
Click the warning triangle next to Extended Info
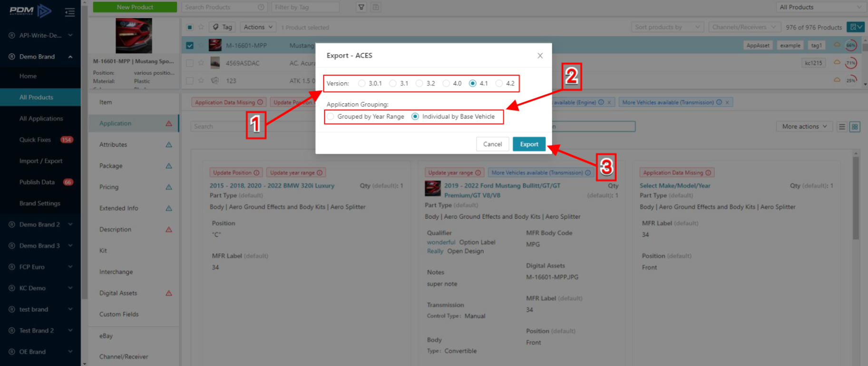point(169,208)
